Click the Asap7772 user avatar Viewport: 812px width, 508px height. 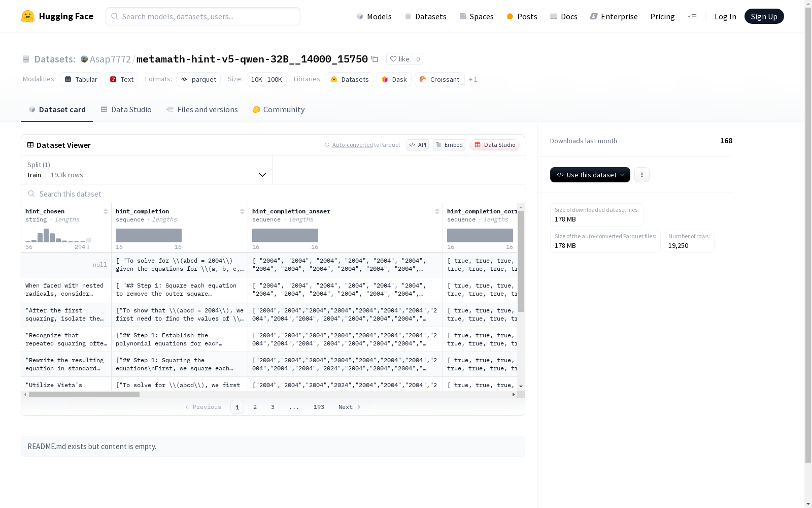[x=84, y=59]
